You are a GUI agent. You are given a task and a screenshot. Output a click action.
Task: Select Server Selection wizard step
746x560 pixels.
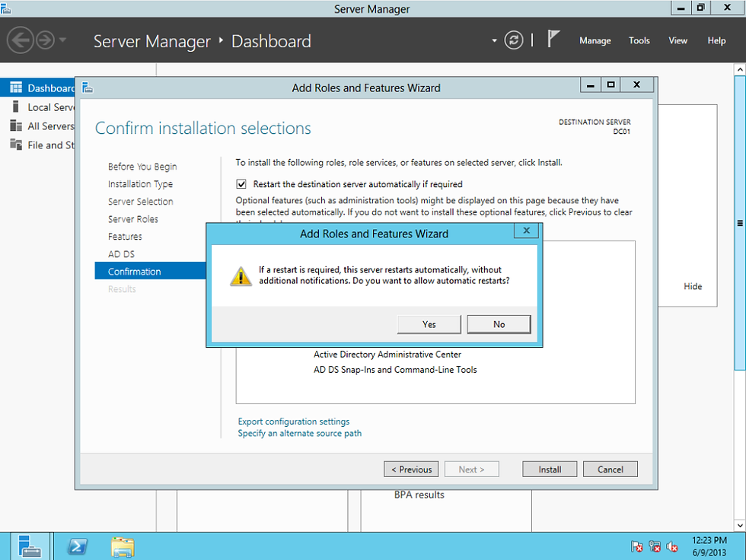tap(140, 202)
